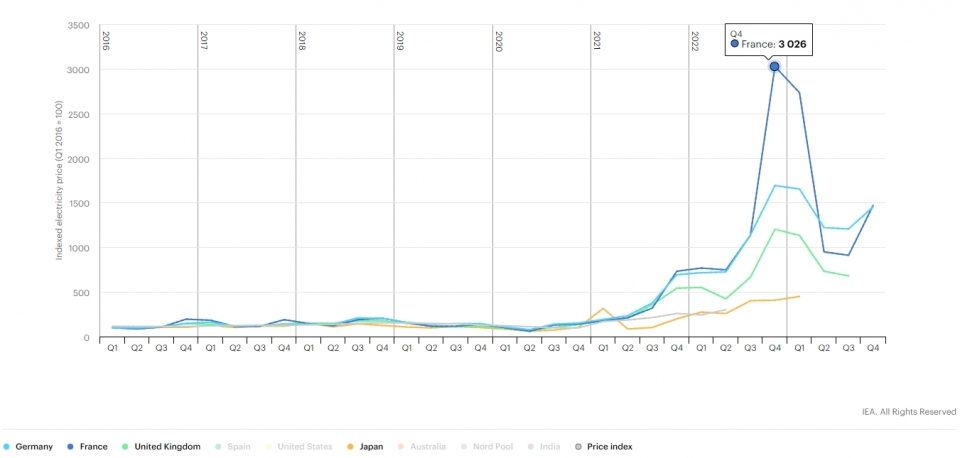The width and height of the screenshot is (960, 458).
Task: Click the France 3 026 tooltip box
Action: point(768,38)
